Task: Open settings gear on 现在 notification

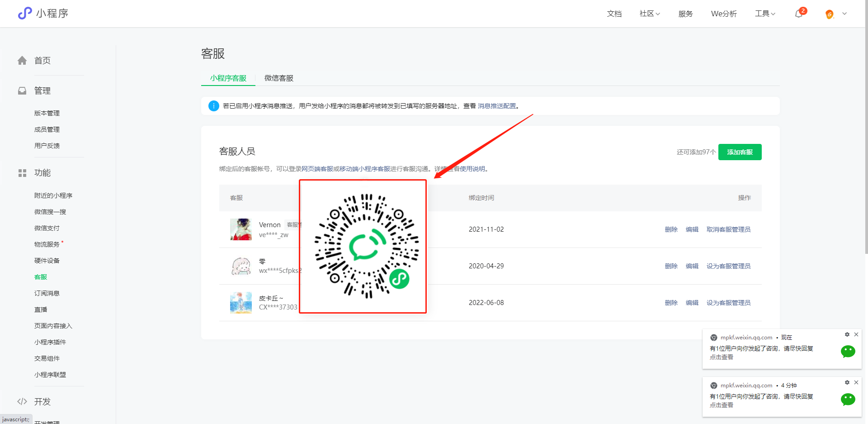Action: click(x=847, y=334)
